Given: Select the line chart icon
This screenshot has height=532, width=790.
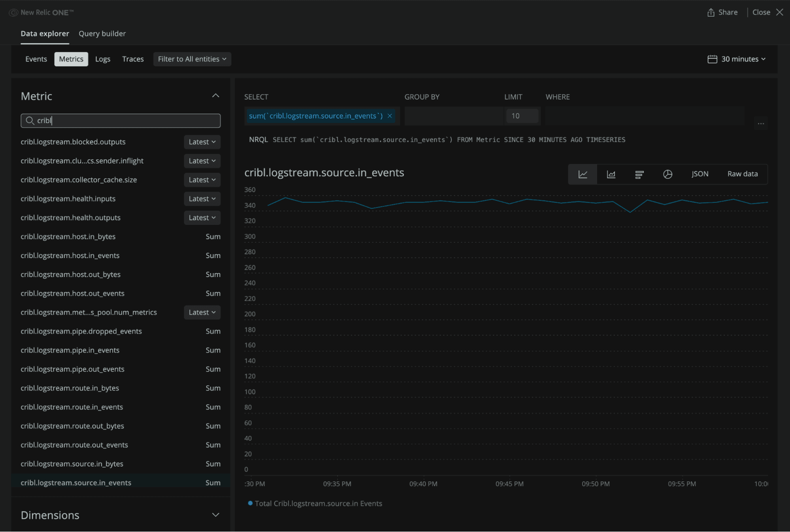Looking at the screenshot, I should 583,174.
